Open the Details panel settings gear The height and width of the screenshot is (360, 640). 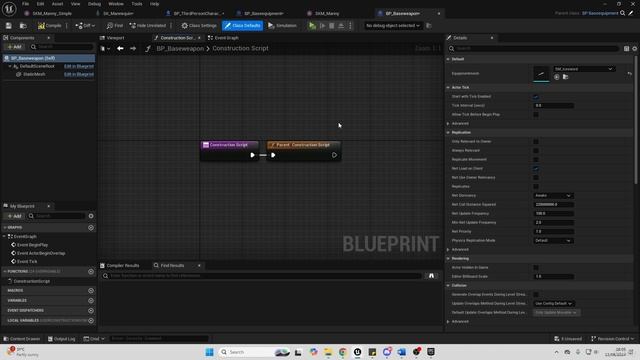[x=635, y=49]
